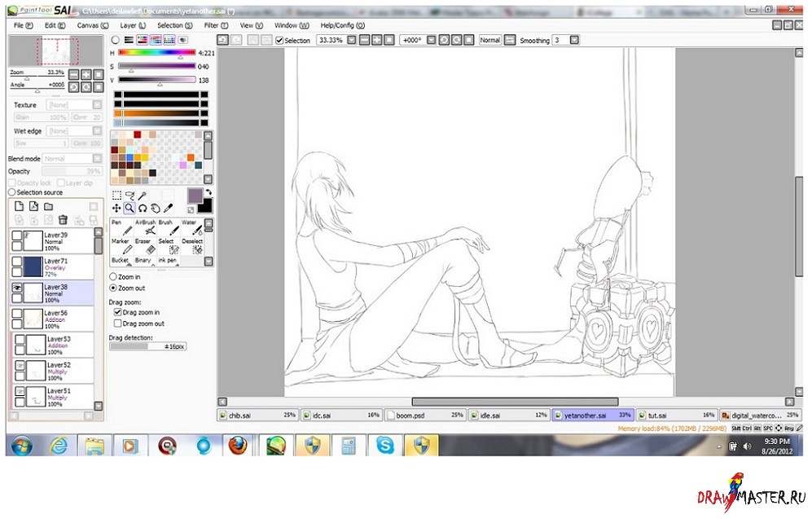Delete layer with trash can icon
This screenshot has height=519, width=812.
pos(64,220)
